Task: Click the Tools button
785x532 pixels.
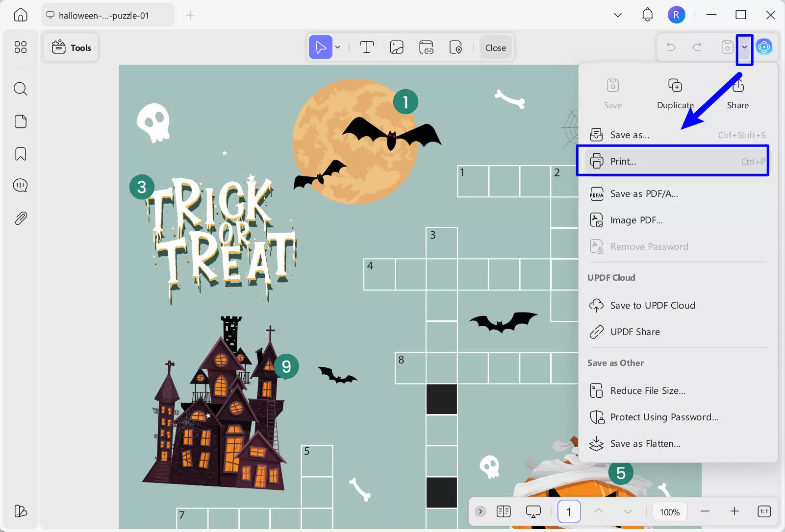Action: coord(71,48)
